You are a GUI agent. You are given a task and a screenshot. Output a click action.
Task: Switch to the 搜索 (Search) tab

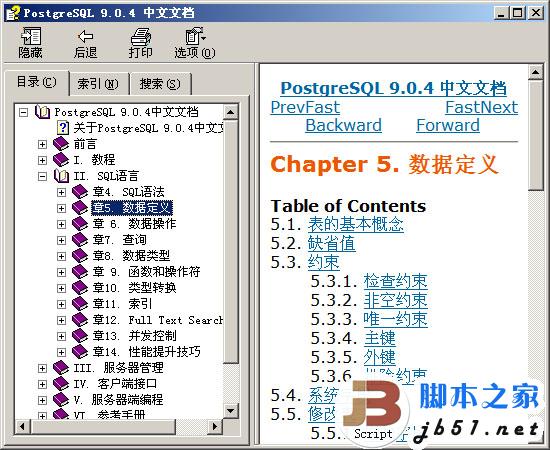point(160,84)
